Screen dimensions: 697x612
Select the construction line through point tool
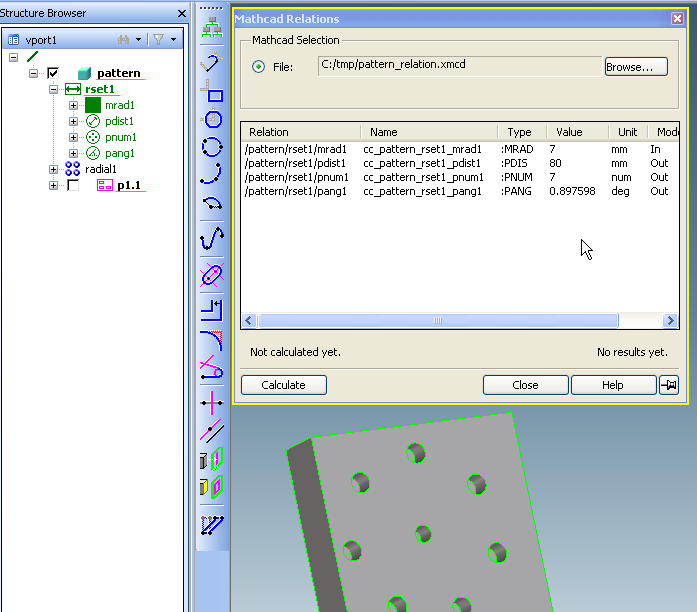[212, 431]
